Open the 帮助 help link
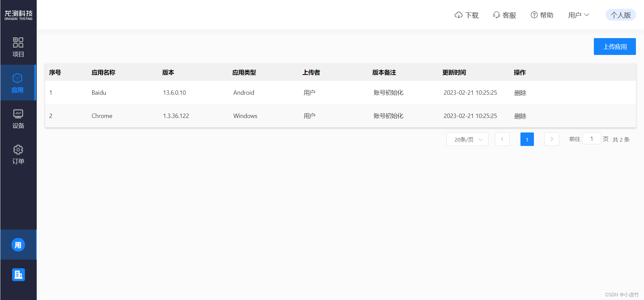 tap(542, 15)
